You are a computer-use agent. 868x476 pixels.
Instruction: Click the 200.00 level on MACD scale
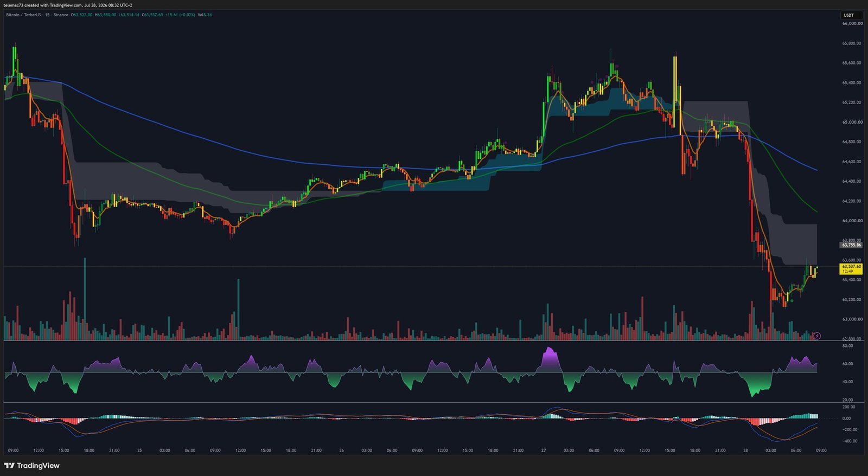[x=849, y=407]
